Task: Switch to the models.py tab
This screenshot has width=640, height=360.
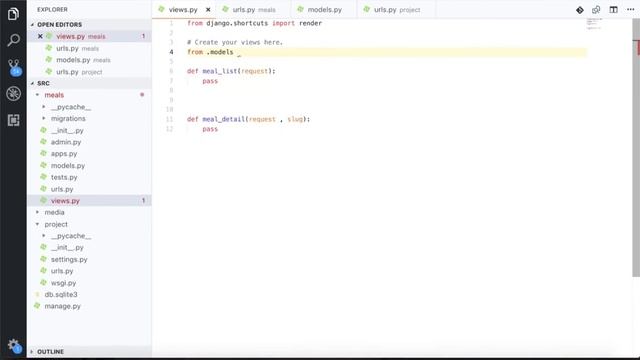Action: 324,9
